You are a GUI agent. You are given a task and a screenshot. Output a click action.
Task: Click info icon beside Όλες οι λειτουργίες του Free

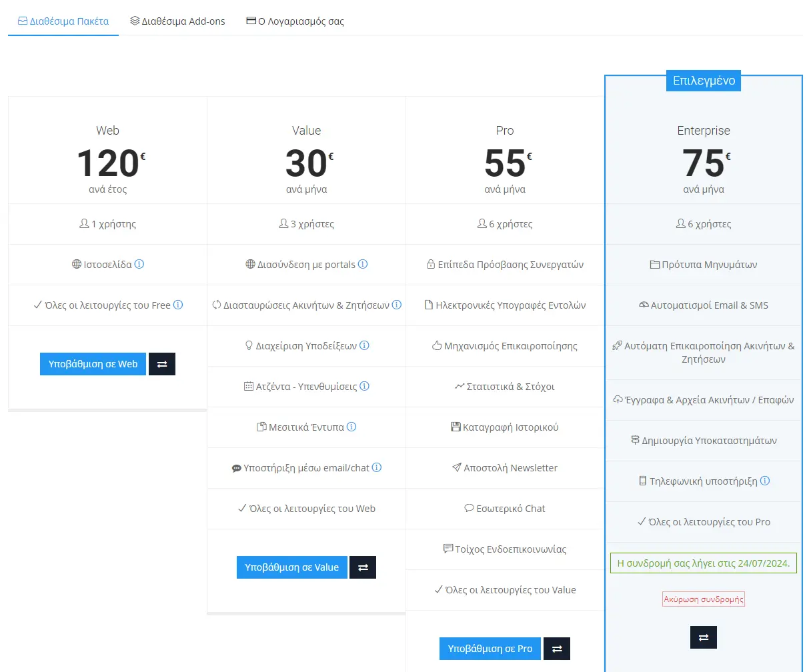tap(178, 305)
